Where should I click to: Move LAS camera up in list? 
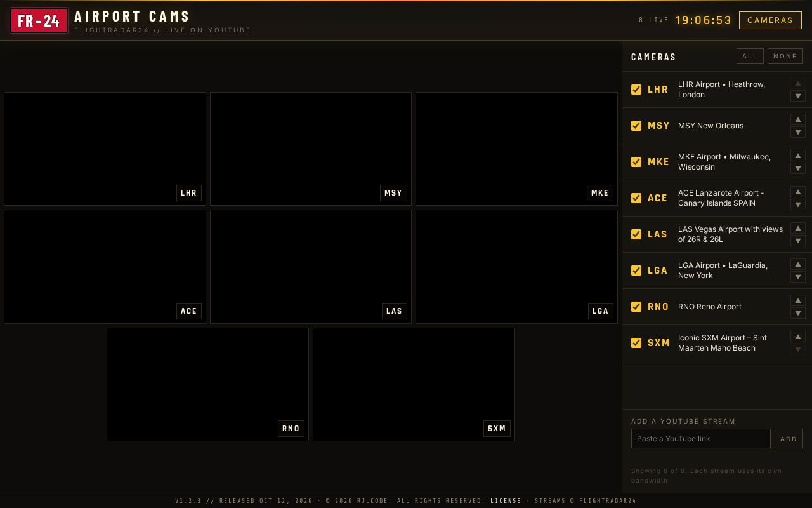(798, 228)
